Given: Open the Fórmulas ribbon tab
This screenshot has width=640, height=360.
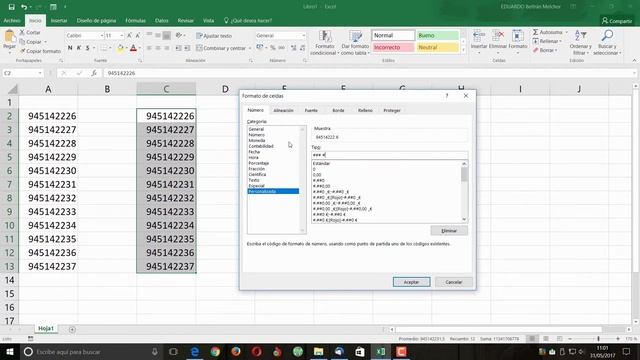Looking at the screenshot, I should [x=136, y=20].
